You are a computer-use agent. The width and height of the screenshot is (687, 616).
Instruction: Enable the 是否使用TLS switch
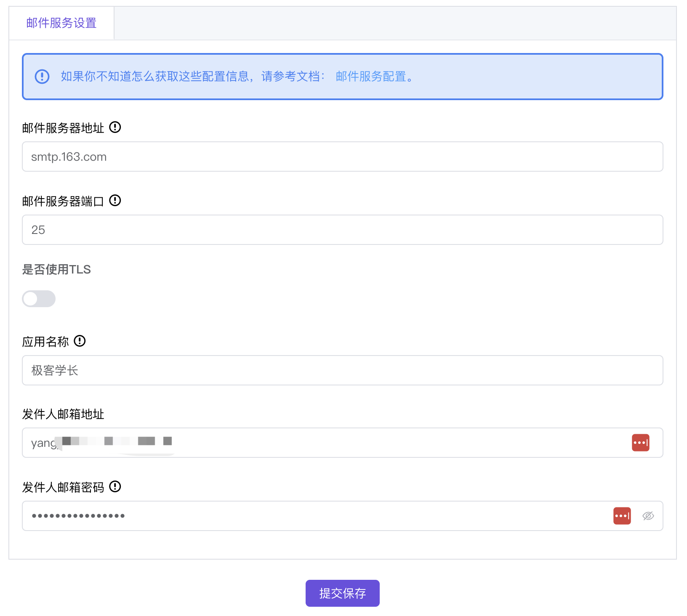coord(39,299)
